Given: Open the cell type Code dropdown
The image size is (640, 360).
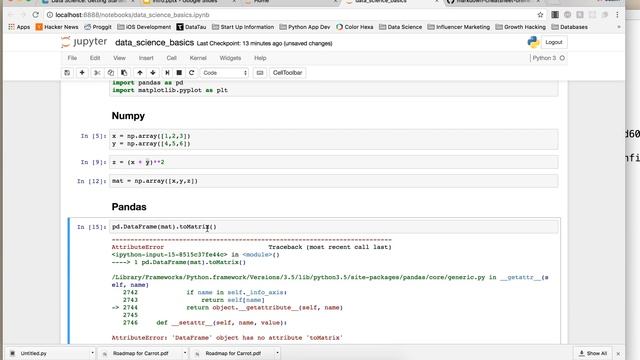Looking at the screenshot, I should pyautogui.click(x=224, y=73).
